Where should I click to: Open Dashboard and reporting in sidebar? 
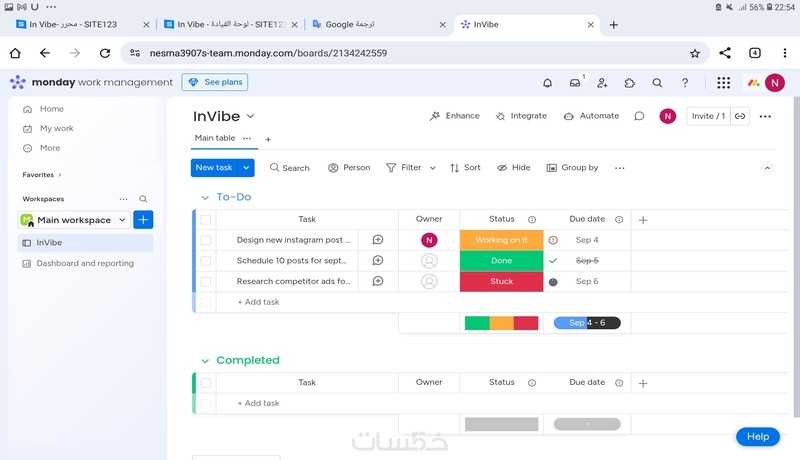point(78,264)
